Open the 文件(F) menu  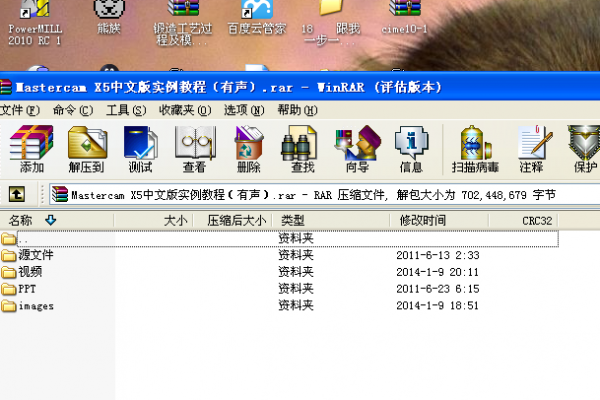click(x=20, y=111)
